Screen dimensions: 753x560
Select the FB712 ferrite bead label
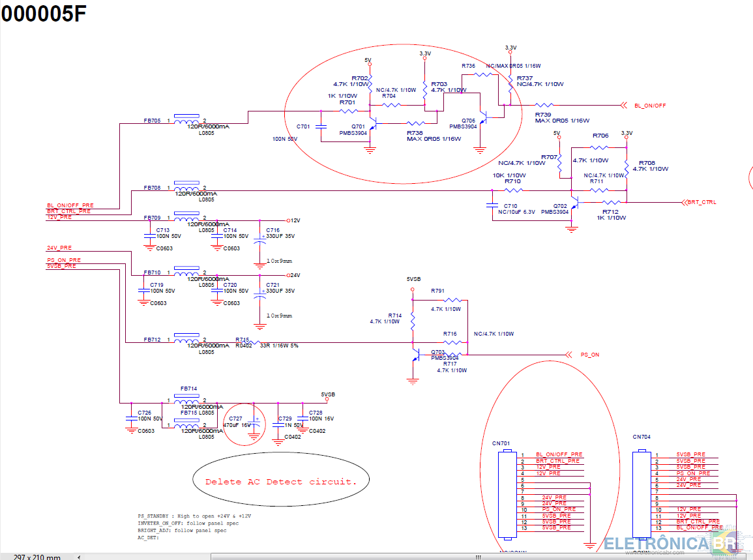point(153,340)
